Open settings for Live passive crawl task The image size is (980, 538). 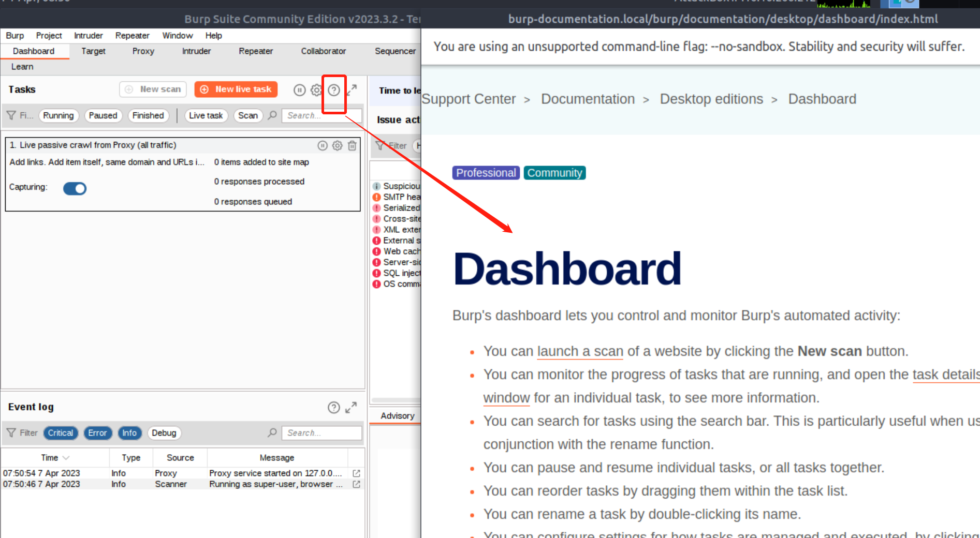[337, 146]
